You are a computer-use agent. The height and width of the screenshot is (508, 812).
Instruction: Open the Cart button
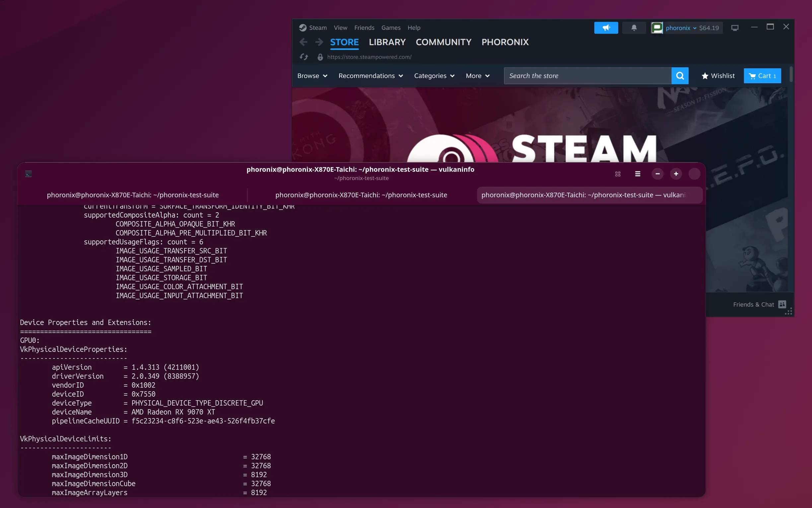pos(762,76)
